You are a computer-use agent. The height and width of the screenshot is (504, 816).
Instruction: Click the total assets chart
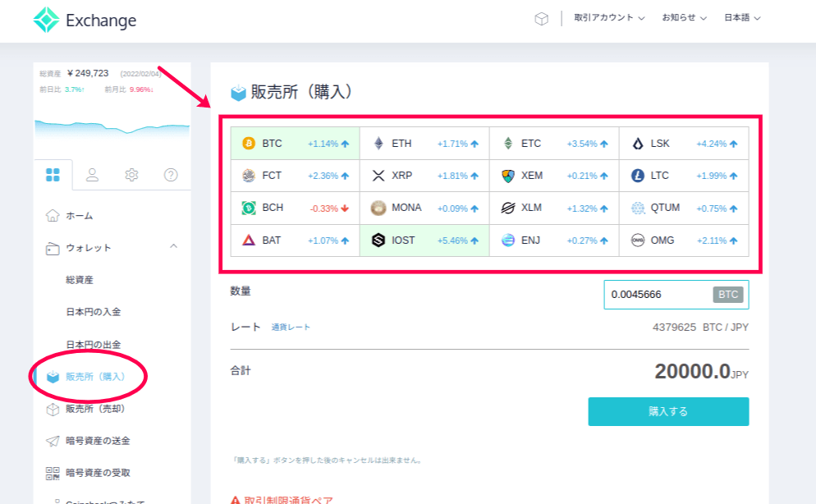coord(112,130)
